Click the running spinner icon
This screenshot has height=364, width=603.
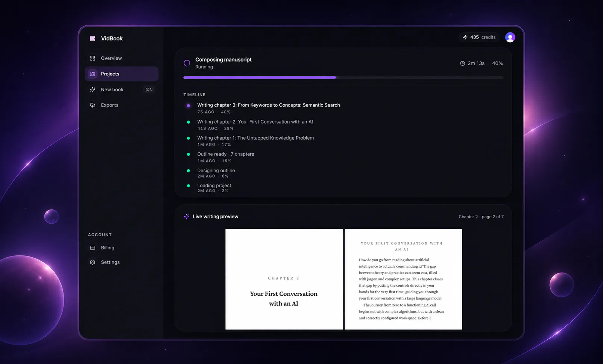pyautogui.click(x=187, y=63)
